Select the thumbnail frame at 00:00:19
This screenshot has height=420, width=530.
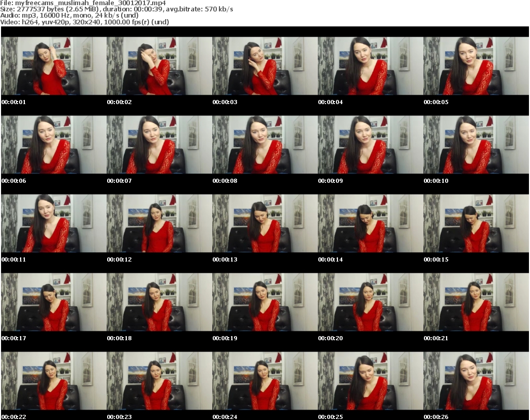[x=264, y=302]
